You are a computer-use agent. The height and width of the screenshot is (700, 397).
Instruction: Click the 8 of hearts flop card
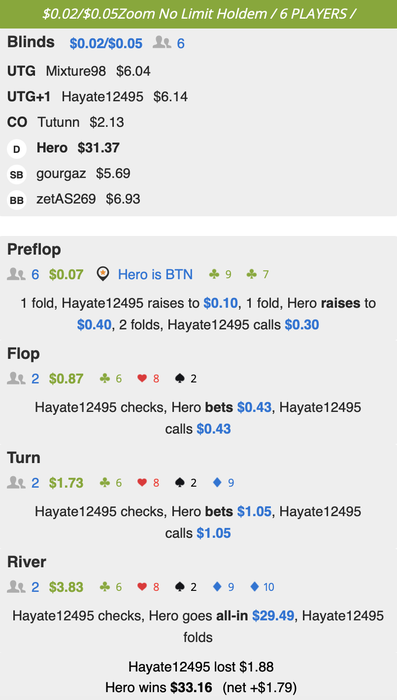point(148,379)
